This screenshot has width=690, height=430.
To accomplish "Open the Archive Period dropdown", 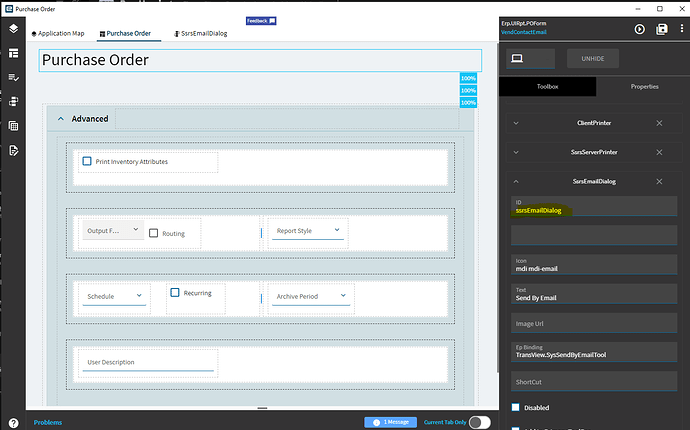I will point(311,296).
